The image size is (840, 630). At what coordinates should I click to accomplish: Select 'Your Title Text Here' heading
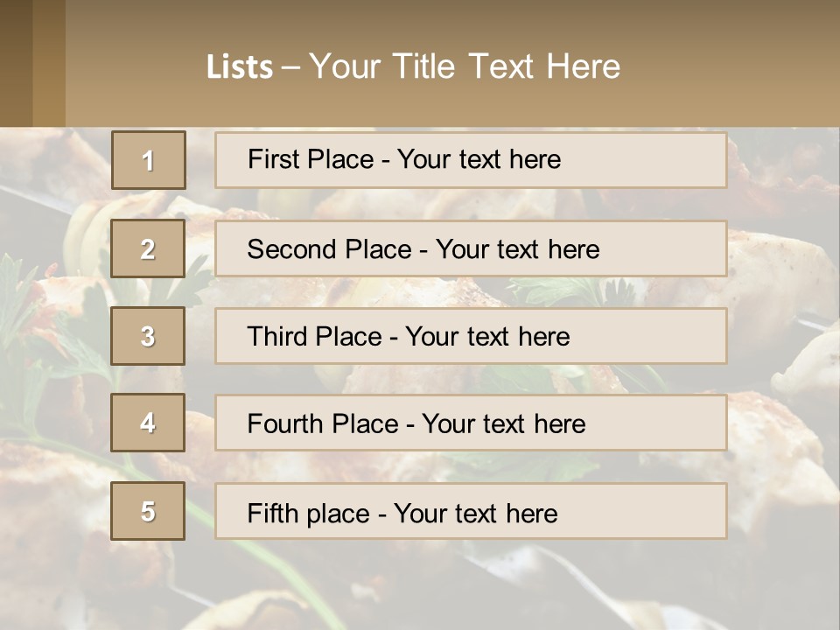(465, 66)
